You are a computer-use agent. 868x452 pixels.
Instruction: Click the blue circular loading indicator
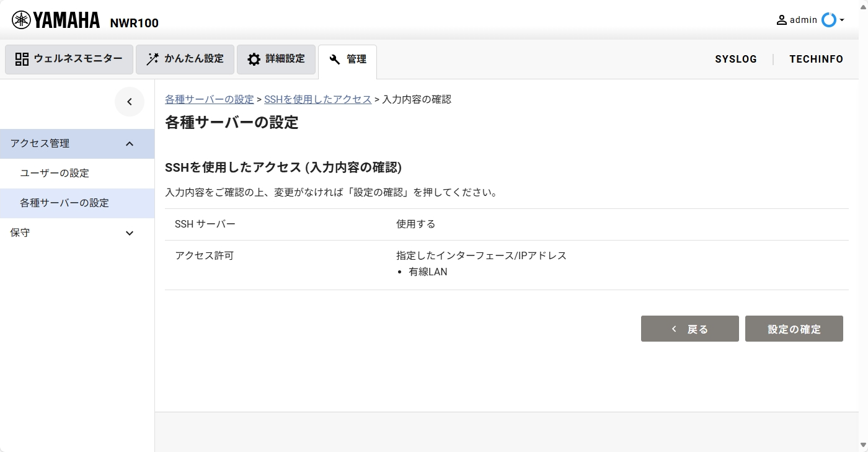click(829, 20)
